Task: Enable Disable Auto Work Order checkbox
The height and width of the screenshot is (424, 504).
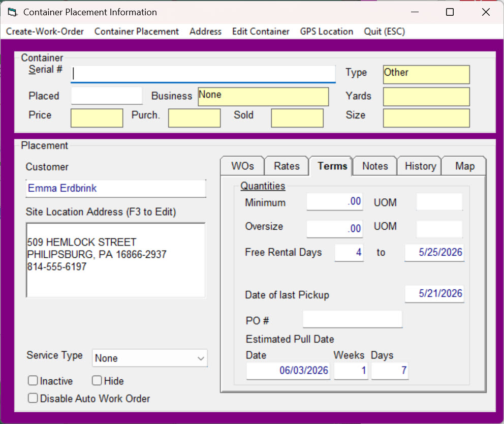Action: 33,398
